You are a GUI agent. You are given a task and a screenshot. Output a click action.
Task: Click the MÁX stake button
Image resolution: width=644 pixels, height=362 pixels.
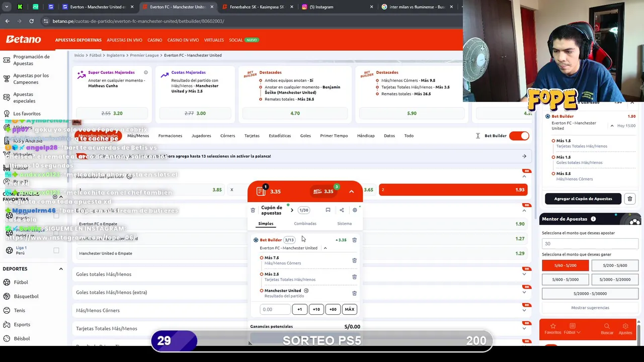(349, 309)
